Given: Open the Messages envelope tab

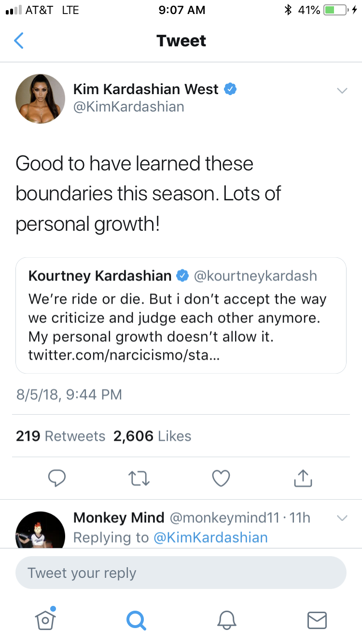Looking at the screenshot, I should [x=317, y=619].
